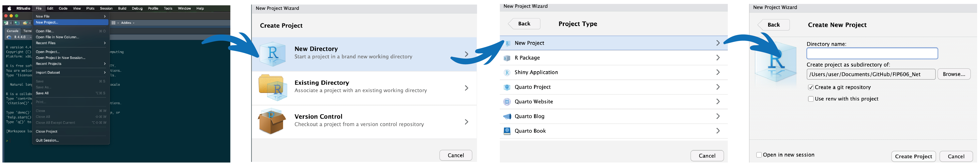
Task: Click the New Directory cube icon
Action: point(272,54)
